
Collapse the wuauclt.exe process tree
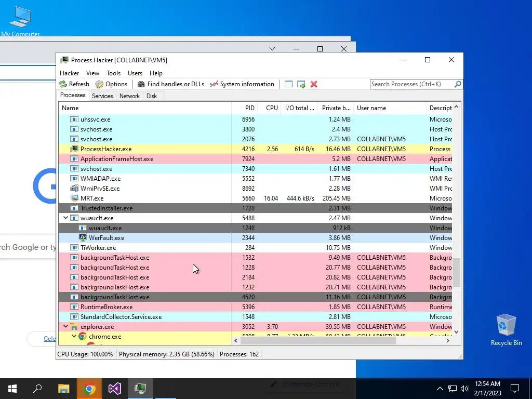pos(65,218)
